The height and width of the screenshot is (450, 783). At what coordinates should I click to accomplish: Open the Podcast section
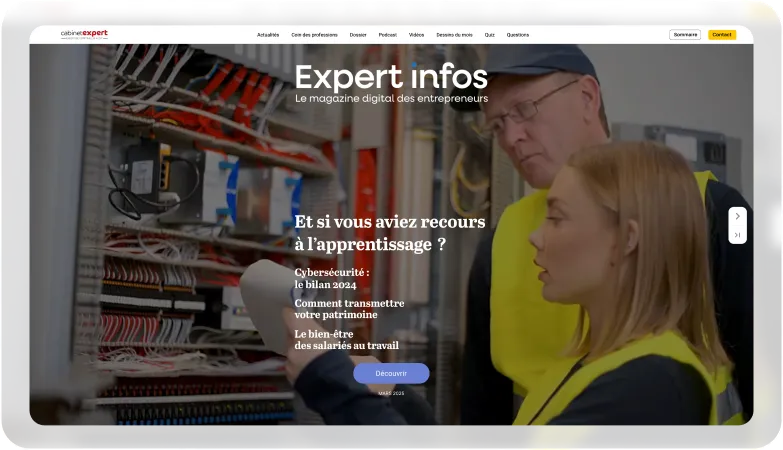(x=388, y=35)
